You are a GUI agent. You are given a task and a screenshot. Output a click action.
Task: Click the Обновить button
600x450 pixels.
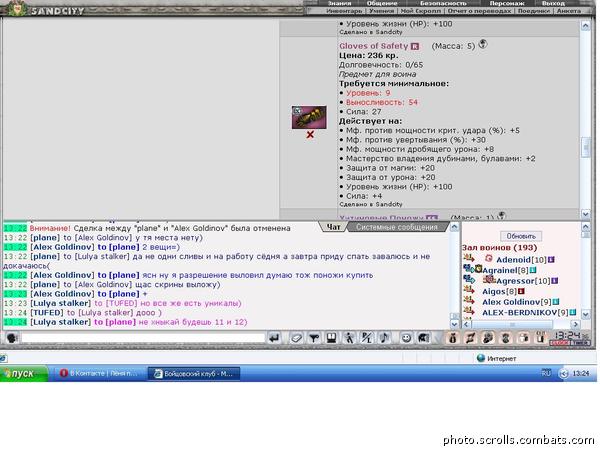[521, 236]
